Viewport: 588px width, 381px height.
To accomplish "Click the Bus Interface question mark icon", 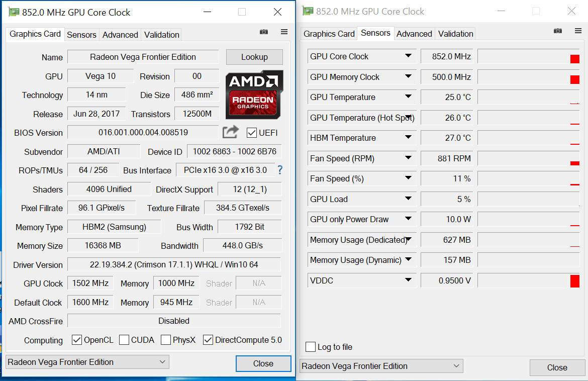I will (280, 170).
